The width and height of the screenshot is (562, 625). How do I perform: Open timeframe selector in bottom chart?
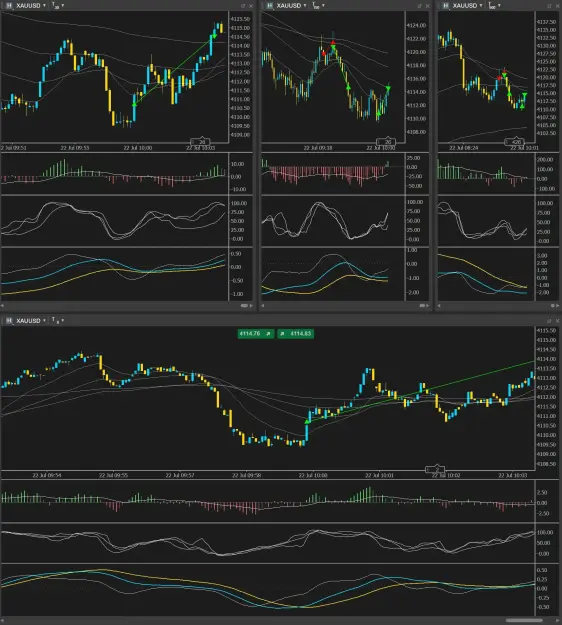(58, 320)
